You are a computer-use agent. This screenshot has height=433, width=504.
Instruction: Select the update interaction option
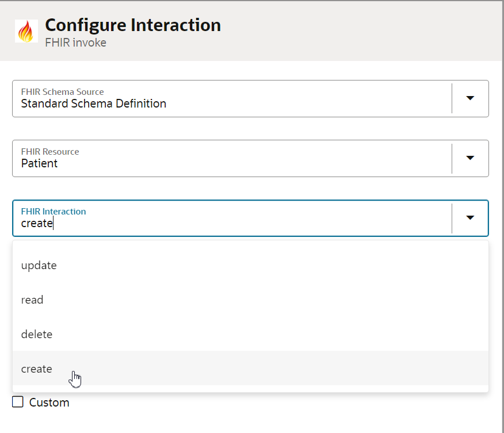[x=250, y=265]
